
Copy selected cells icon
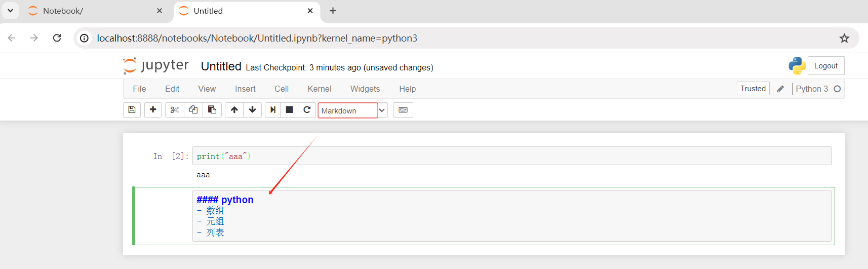(193, 110)
